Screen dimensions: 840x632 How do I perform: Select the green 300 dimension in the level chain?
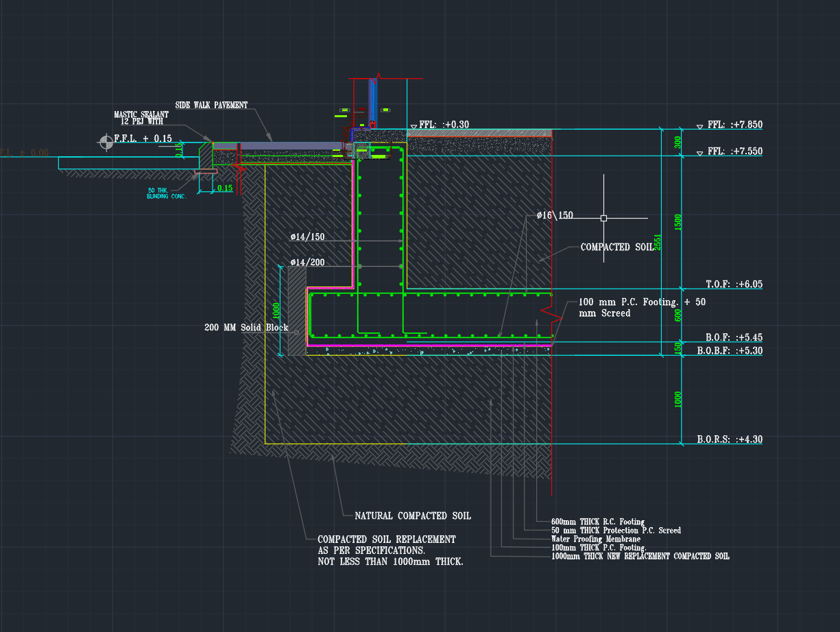678,143
